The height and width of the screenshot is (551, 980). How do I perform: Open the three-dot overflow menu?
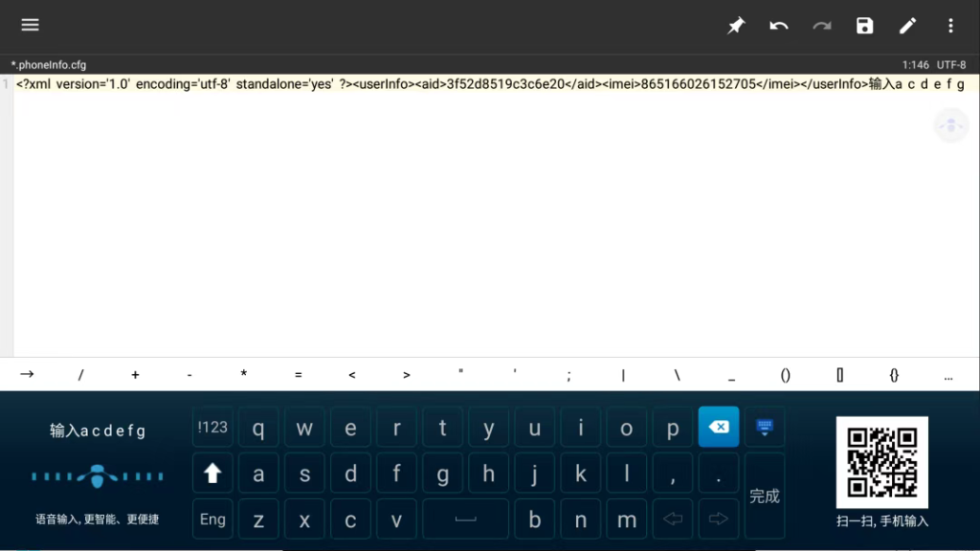click(x=950, y=26)
